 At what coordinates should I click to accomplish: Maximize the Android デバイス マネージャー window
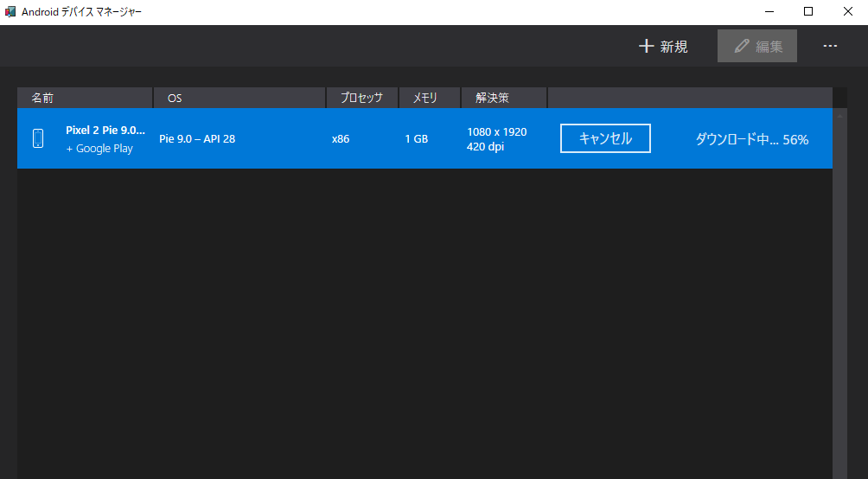coord(808,11)
